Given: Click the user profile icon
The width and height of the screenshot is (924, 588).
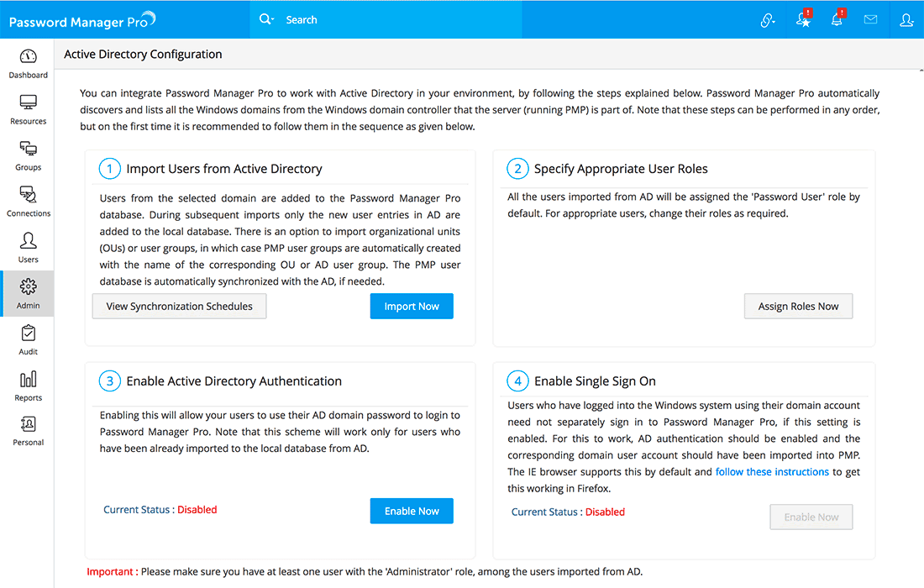Looking at the screenshot, I should pos(906,20).
